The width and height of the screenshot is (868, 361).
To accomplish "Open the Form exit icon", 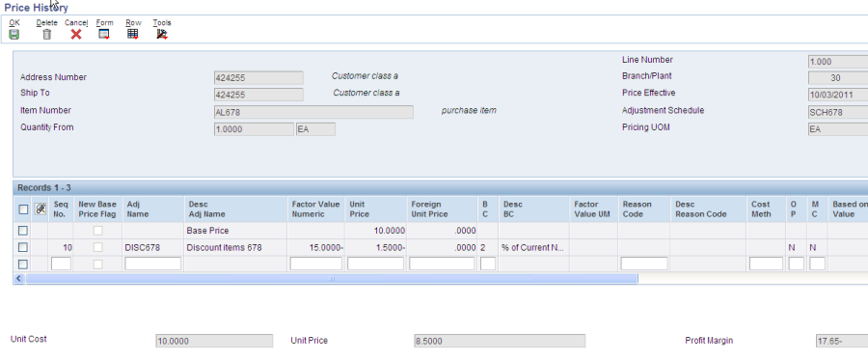I will point(104,35).
